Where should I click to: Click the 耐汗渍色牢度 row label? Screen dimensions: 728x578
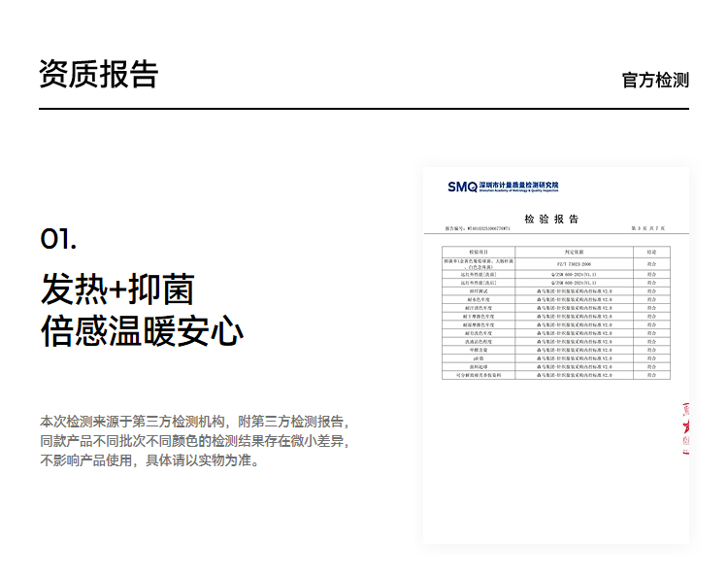tap(479, 308)
